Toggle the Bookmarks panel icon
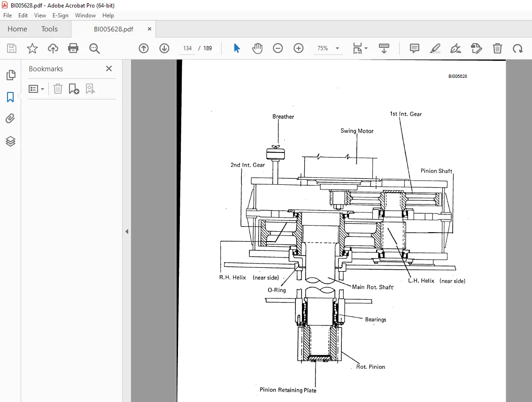This screenshot has width=532, height=402. tap(10, 97)
